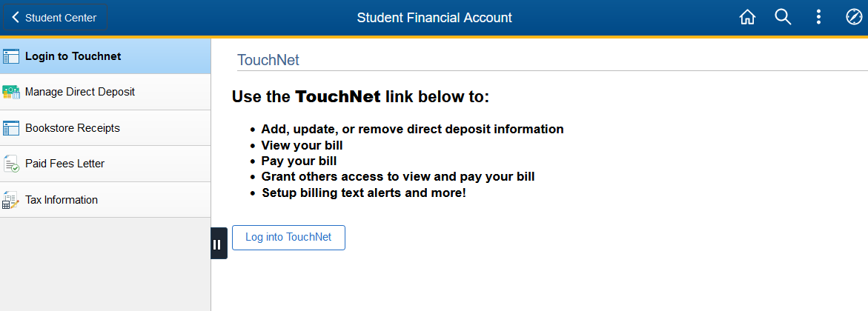Click the Login to Touchnet page icon
Screen dimensions: 868x311
point(11,56)
